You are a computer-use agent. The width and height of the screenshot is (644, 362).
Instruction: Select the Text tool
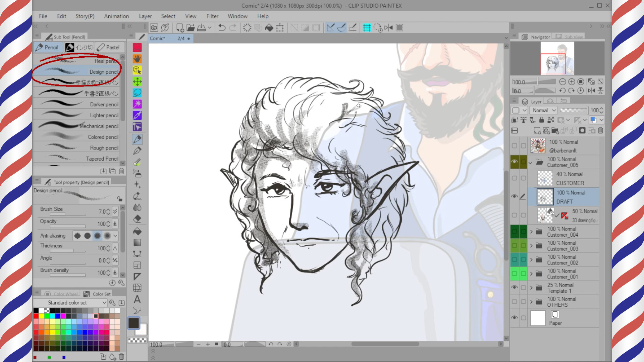tap(137, 299)
